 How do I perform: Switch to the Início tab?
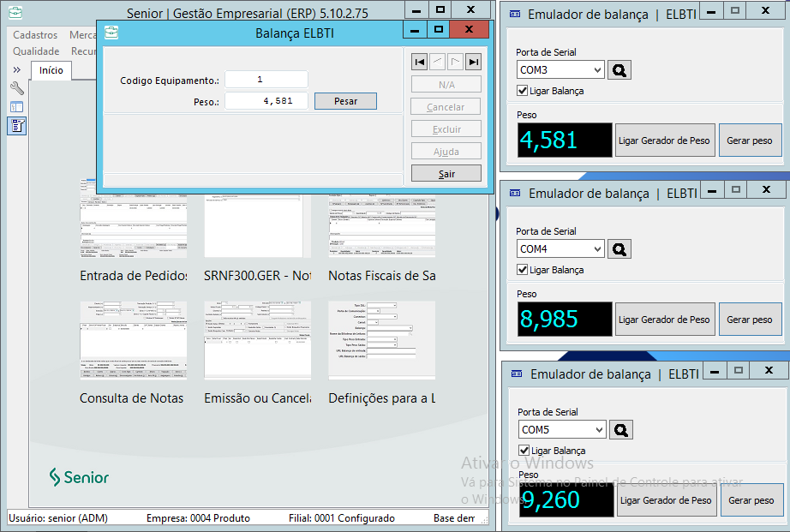click(x=51, y=70)
